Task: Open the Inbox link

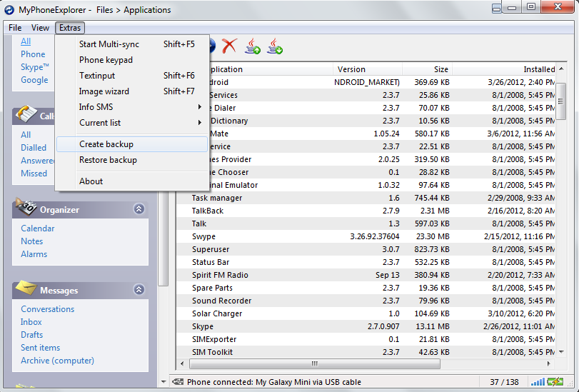Action: (31, 322)
